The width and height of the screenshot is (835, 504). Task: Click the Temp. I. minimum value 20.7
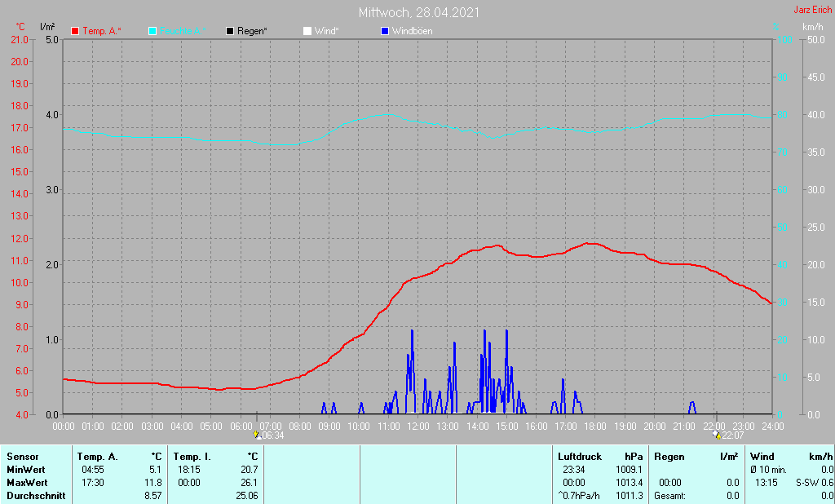(250, 470)
